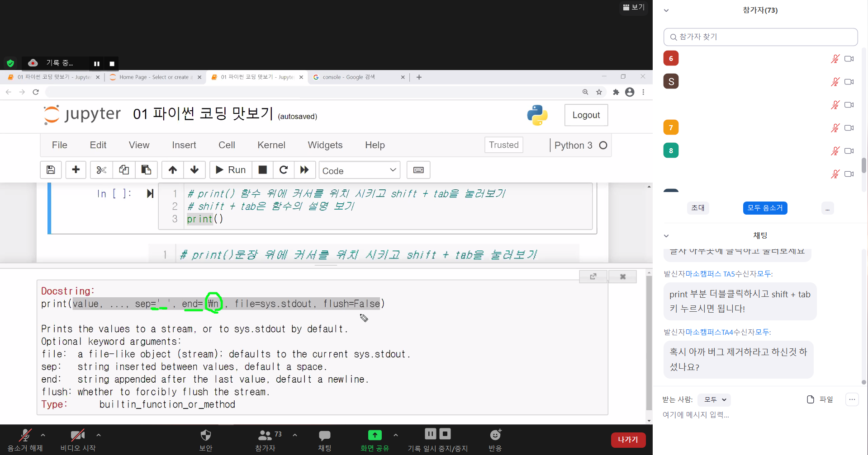Collapse the 참가자 participants panel
The height and width of the screenshot is (455, 868).
click(x=666, y=10)
